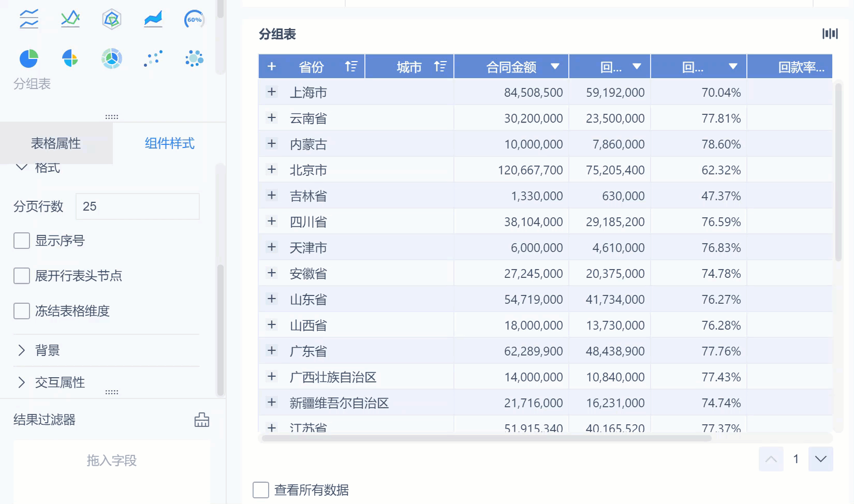Sort by the 城市 column sort icon
The height and width of the screenshot is (504, 854).
(440, 66)
